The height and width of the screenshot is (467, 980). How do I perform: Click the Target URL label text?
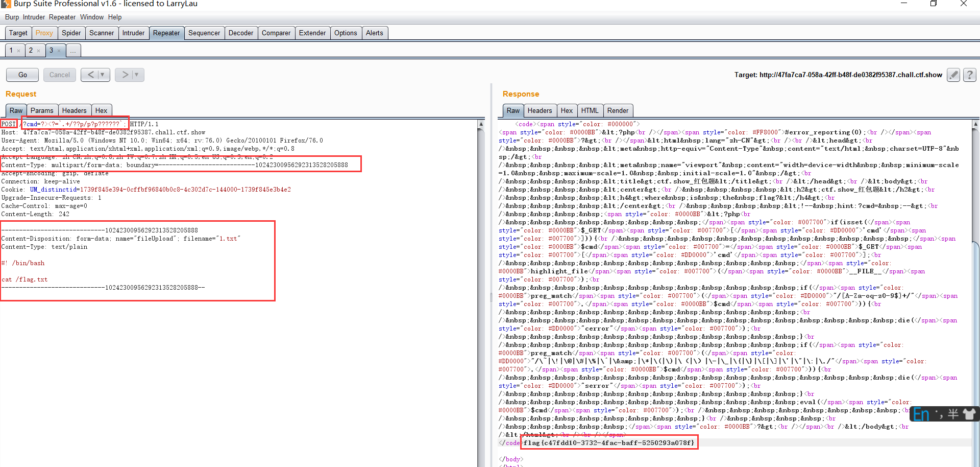(838, 75)
